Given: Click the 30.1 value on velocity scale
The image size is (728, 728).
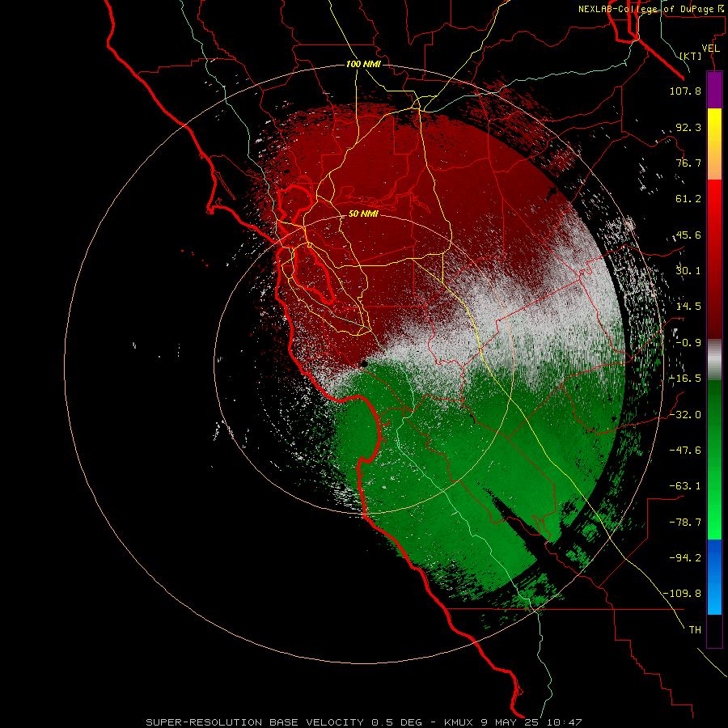Looking at the screenshot, I should pyautogui.click(x=688, y=271).
